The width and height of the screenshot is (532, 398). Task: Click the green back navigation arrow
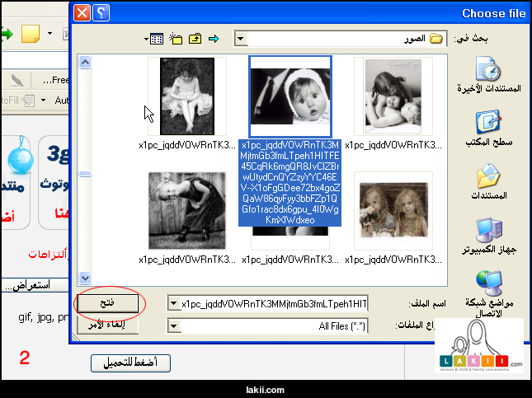214,39
